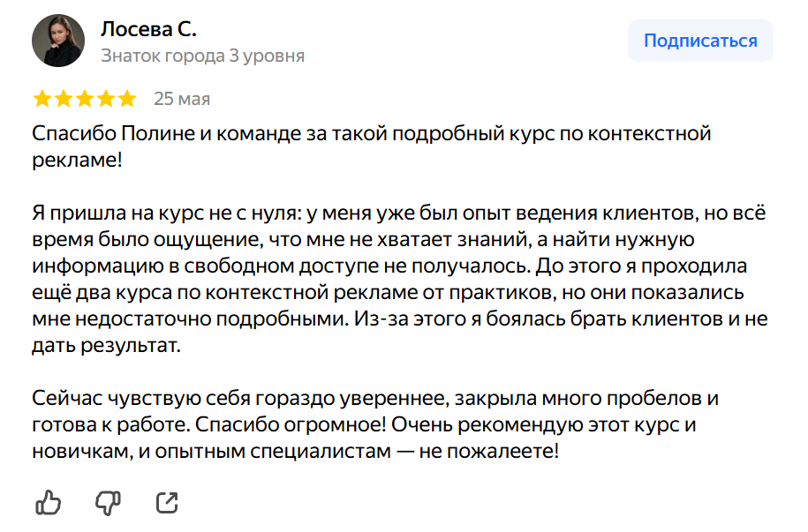
Task: Click the fifth rating star
Action: tap(127, 98)
